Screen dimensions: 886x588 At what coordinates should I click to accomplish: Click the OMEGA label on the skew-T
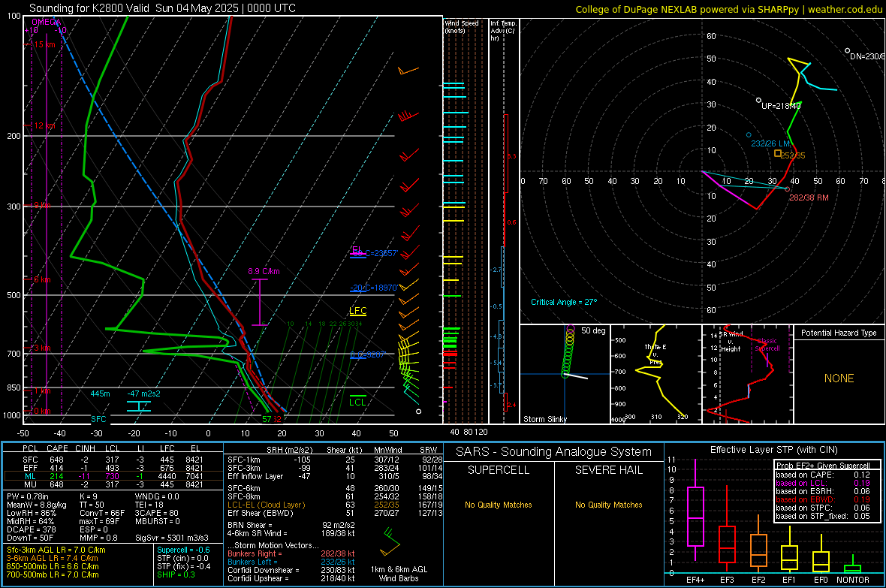[x=47, y=22]
